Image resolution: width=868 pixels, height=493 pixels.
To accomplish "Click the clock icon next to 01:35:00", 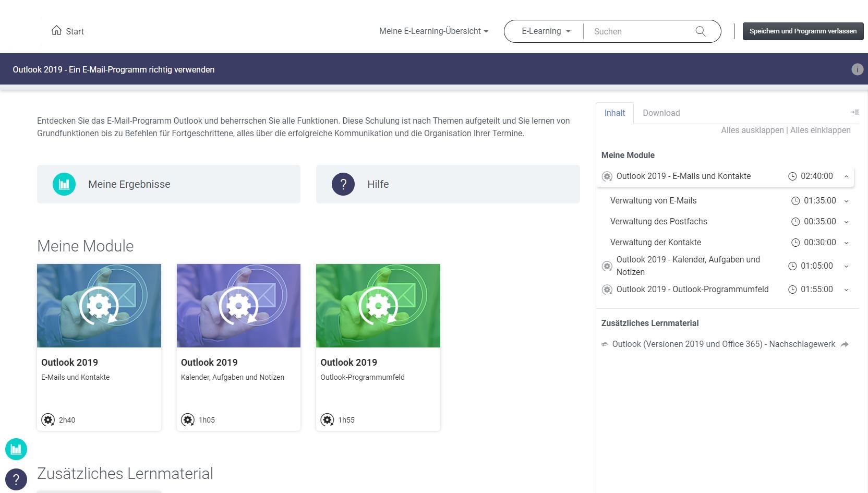I will [795, 201].
